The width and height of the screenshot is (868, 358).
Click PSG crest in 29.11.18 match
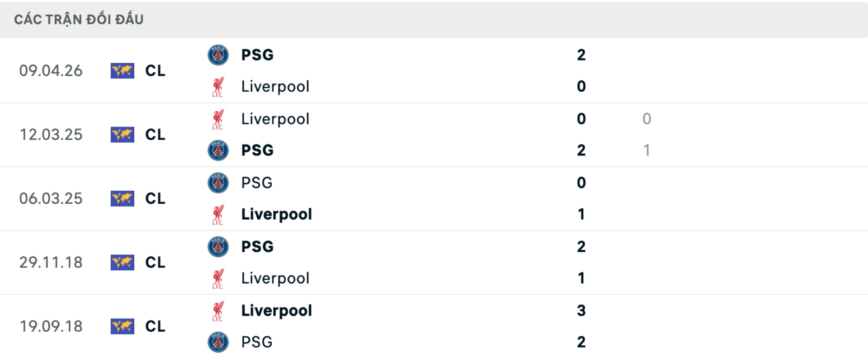click(x=218, y=247)
